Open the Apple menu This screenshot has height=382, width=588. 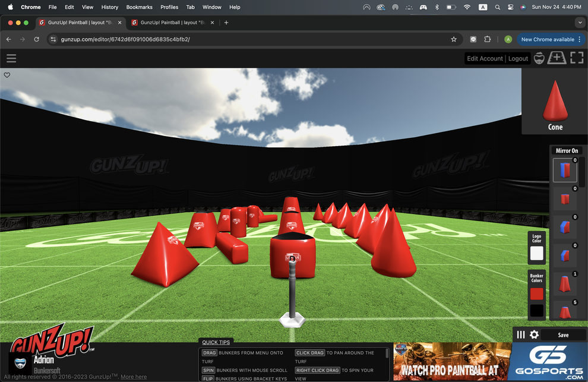(x=11, y=7)
